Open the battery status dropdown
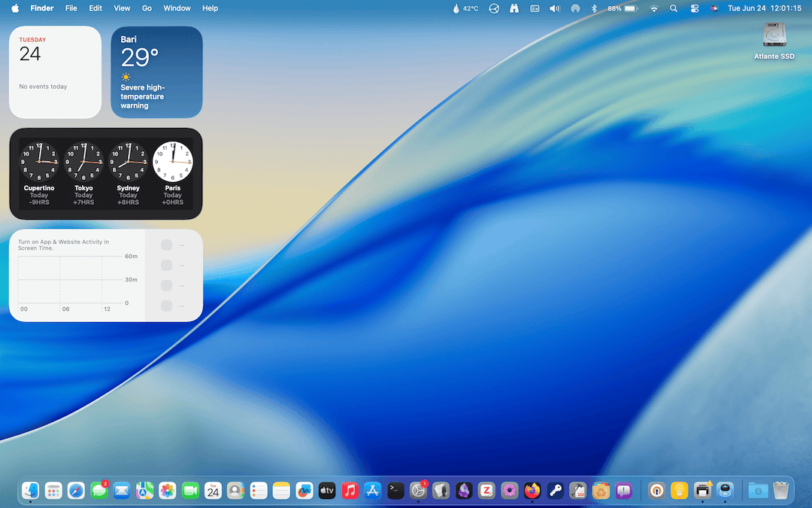The height and width of the screenshot is (508, 812). [630, 8]
